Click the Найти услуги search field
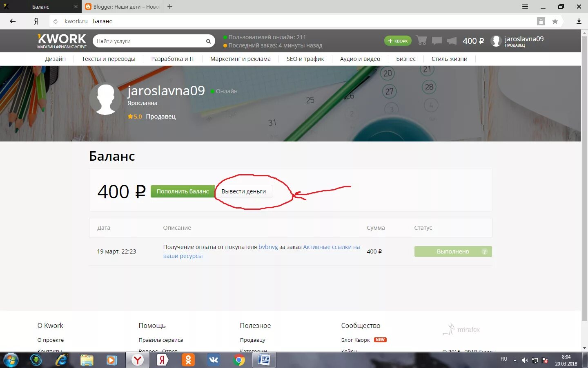This screenshot has width=588, height=368. [149, 41]
